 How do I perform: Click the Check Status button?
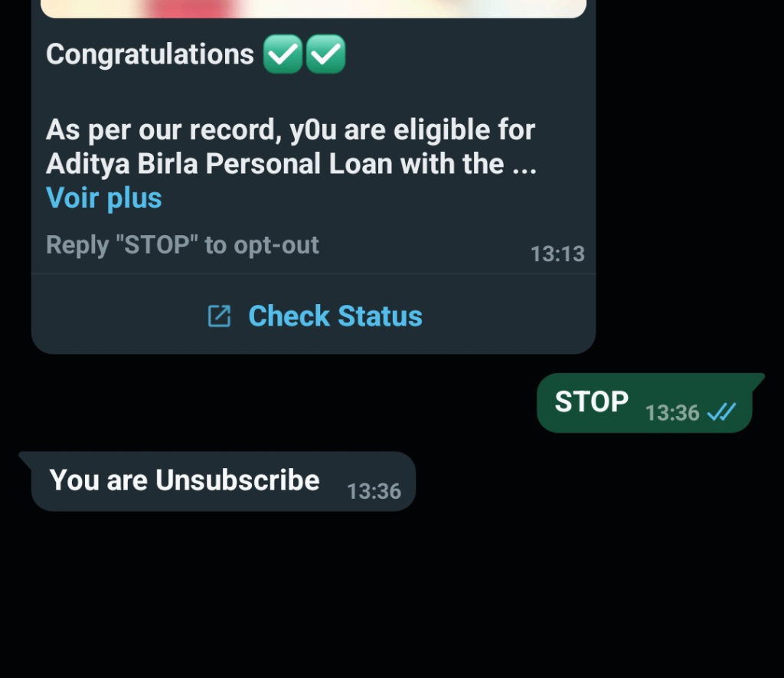pos(335,316)
